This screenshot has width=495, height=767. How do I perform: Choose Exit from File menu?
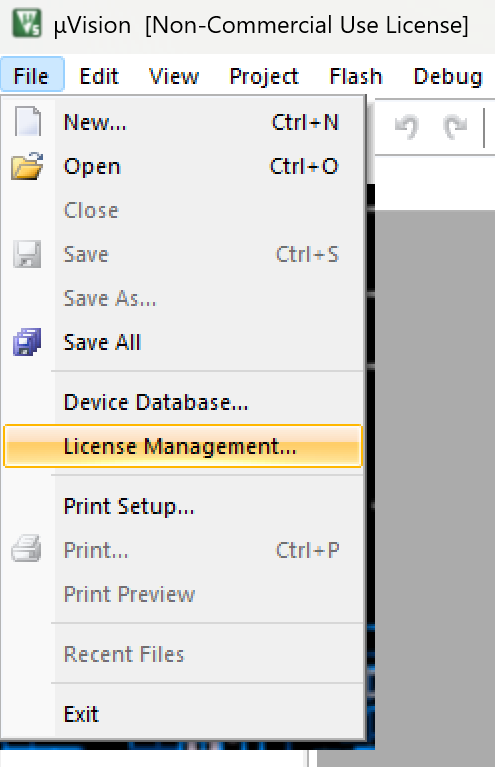point(182,714)
